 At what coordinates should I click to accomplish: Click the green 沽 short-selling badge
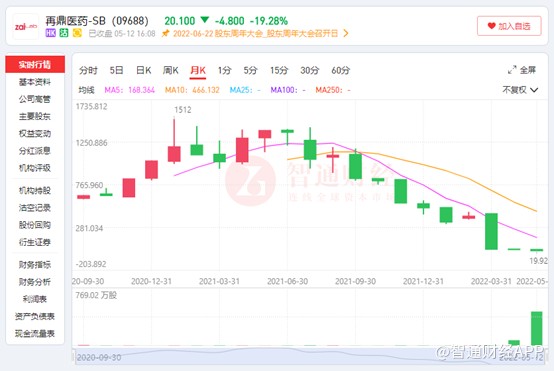coord(64,33)
